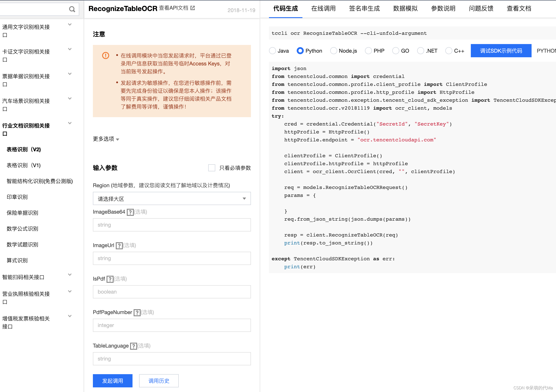Select the Java radio button
Image resolution: width=556 pixels, height=392 pixels.
click(x=272, y=51)
